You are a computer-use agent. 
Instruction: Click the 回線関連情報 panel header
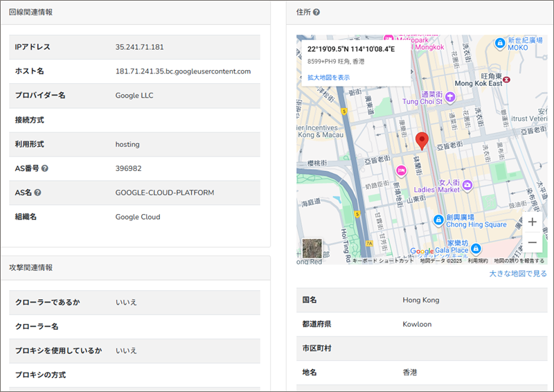pos(136,12)
